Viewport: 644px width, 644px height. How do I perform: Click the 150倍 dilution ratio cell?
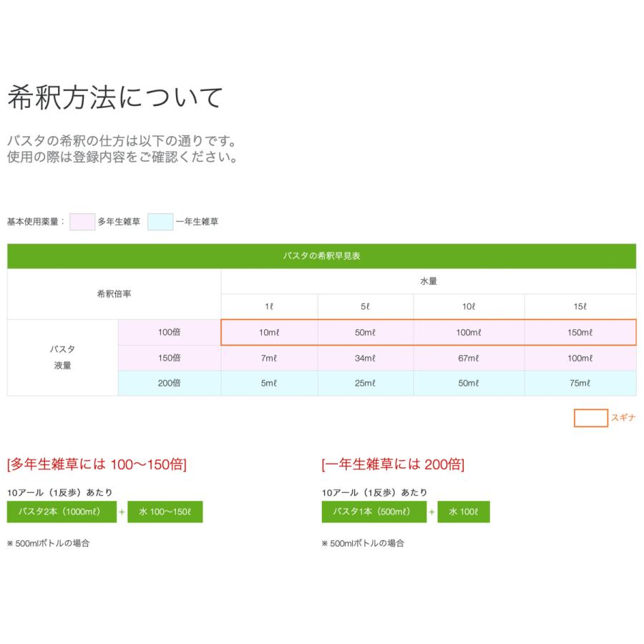[168, 357]
